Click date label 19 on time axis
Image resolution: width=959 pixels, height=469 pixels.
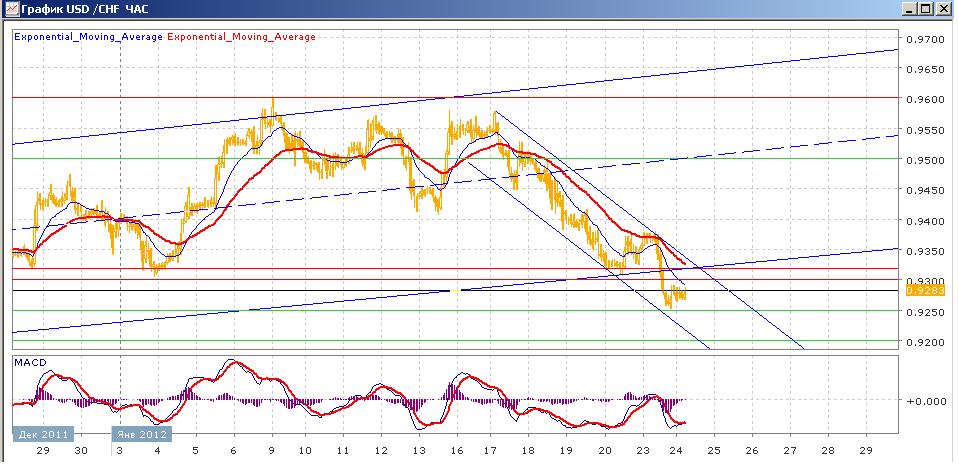(566, 450)
